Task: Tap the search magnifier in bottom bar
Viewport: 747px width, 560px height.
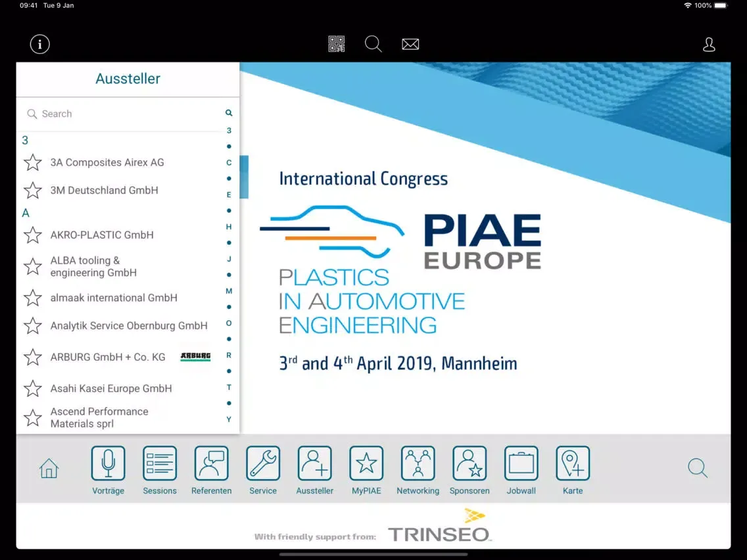Action: (x=698, y=468)
